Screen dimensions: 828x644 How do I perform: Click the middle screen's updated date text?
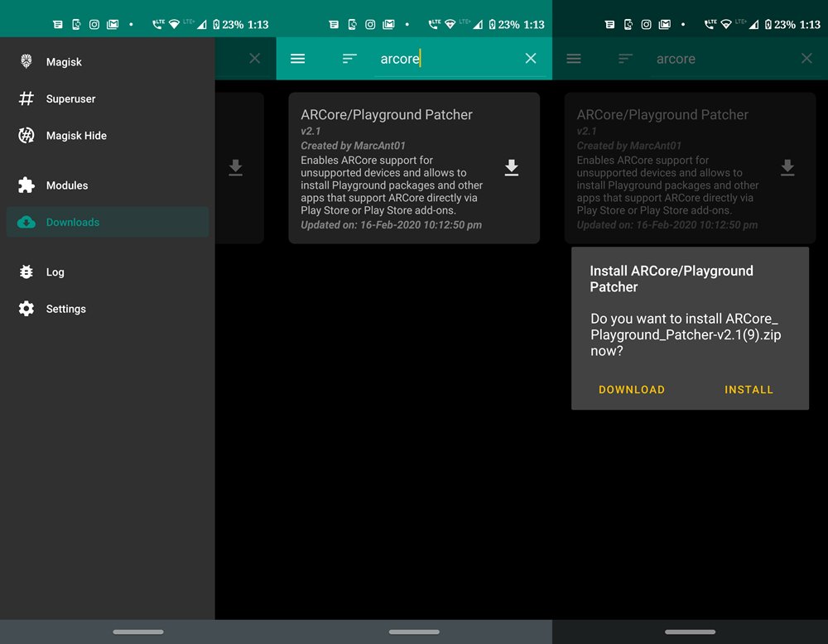(x=391, y=225)
